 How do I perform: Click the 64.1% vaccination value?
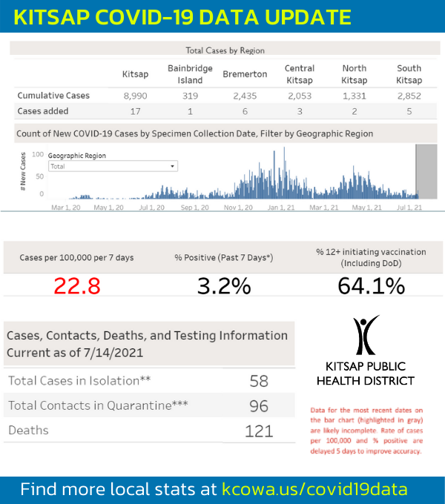coord(371,285)
